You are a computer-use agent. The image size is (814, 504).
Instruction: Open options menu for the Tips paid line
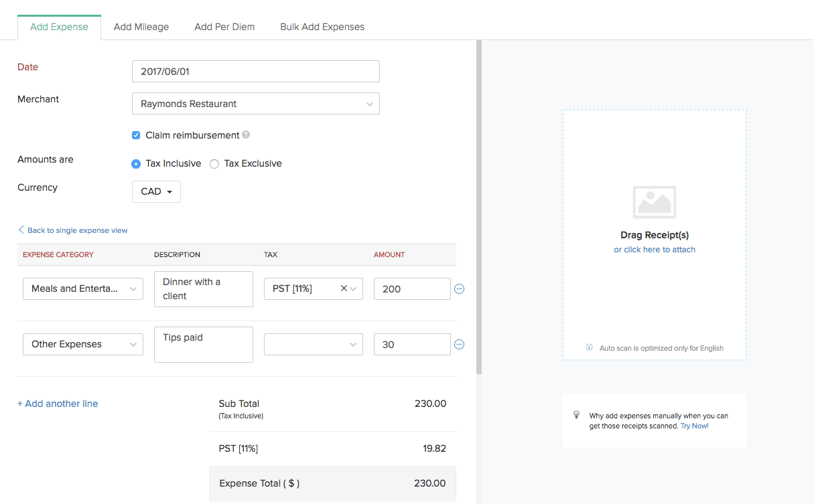(x=459, y=344)
